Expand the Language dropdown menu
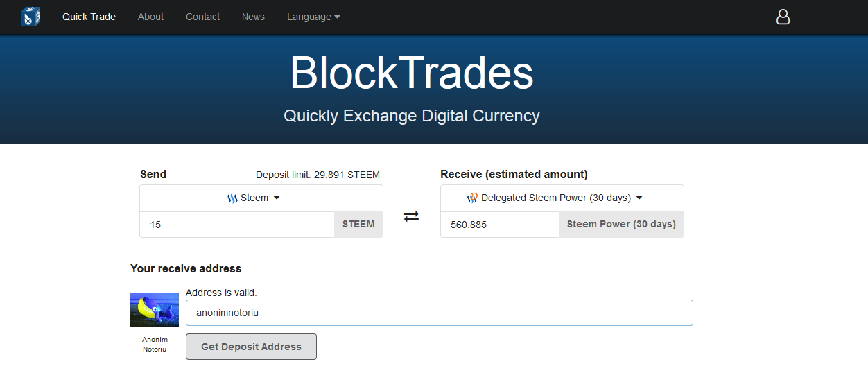The height and width of the screenshot is (373, 868). click(313, 17)
